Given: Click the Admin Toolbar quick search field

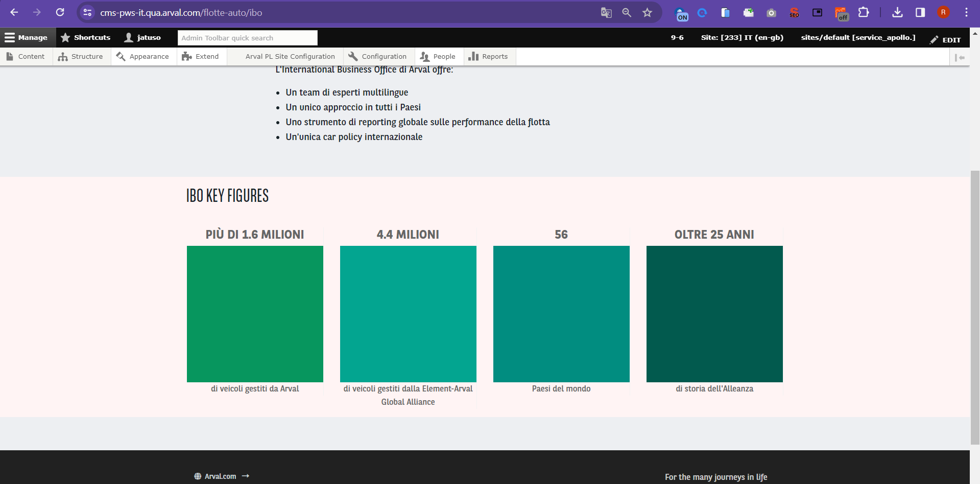Looking at the screenshot, I should click(247, 38).
